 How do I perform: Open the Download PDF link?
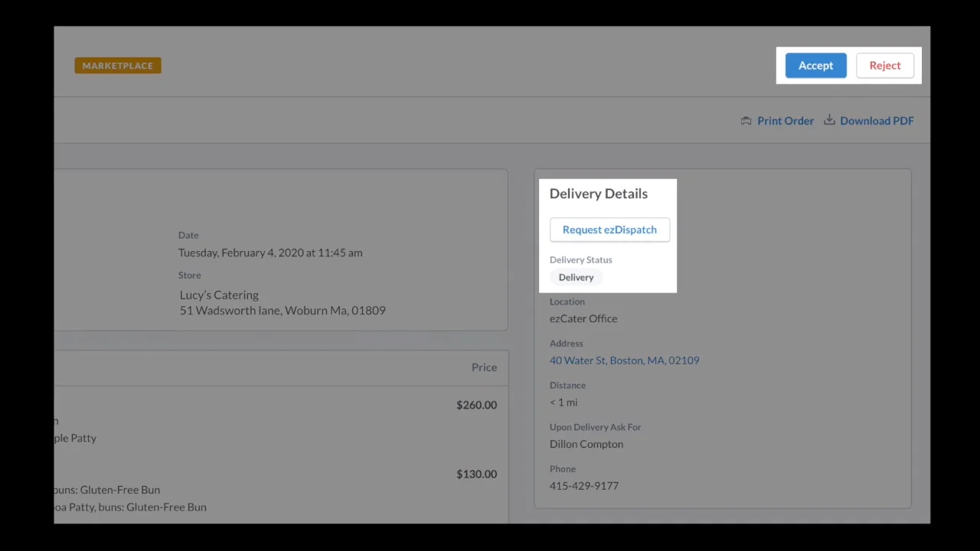tap(877, 121)
